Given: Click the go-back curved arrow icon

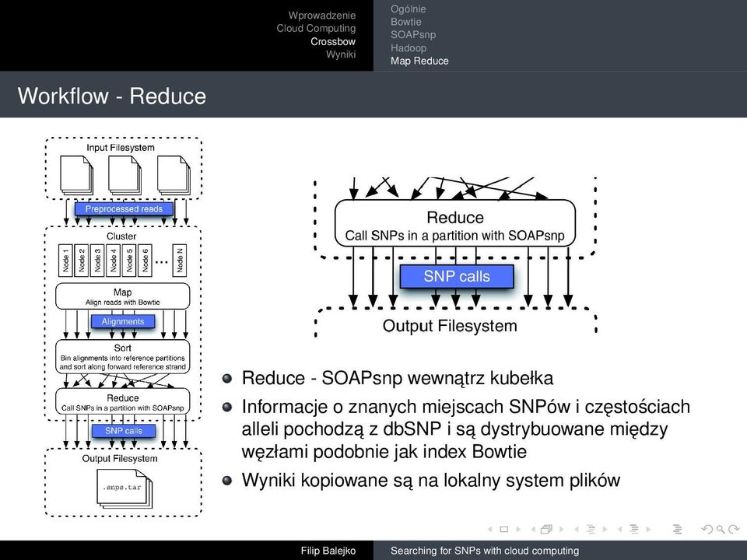Looking at the screenshot, I should click(x=707, y=529).
